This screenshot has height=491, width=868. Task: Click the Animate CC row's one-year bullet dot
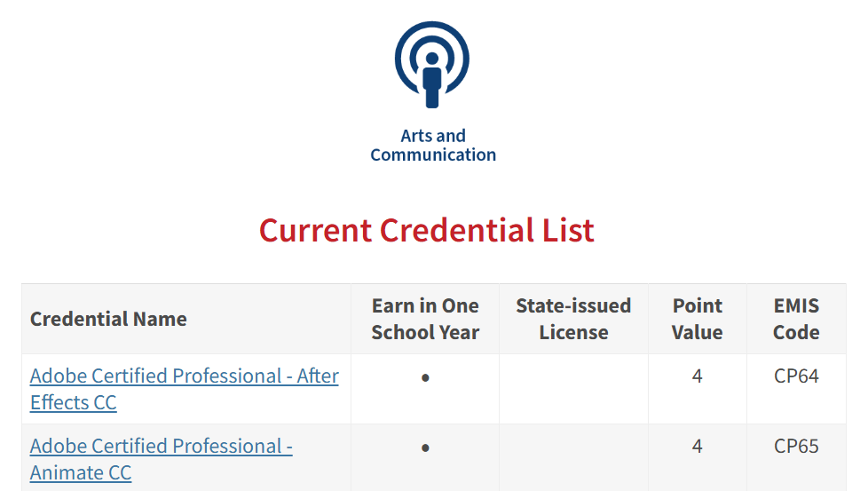tap(425, 447)
